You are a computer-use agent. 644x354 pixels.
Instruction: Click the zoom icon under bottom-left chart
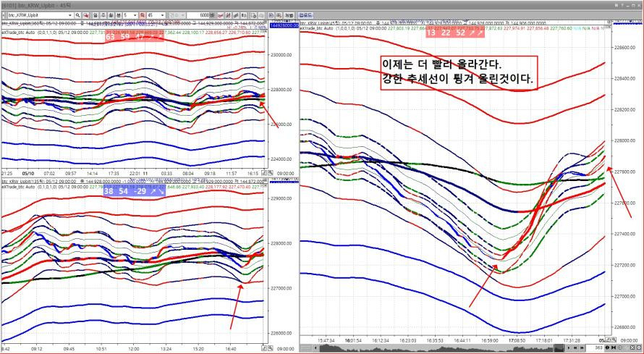tap(270, 348)
